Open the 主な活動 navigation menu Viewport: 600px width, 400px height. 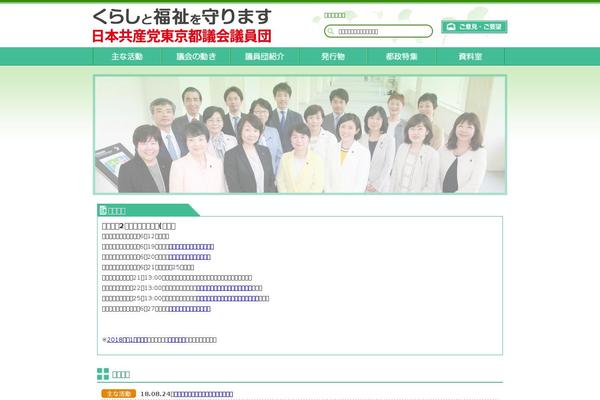click(127, 57)
